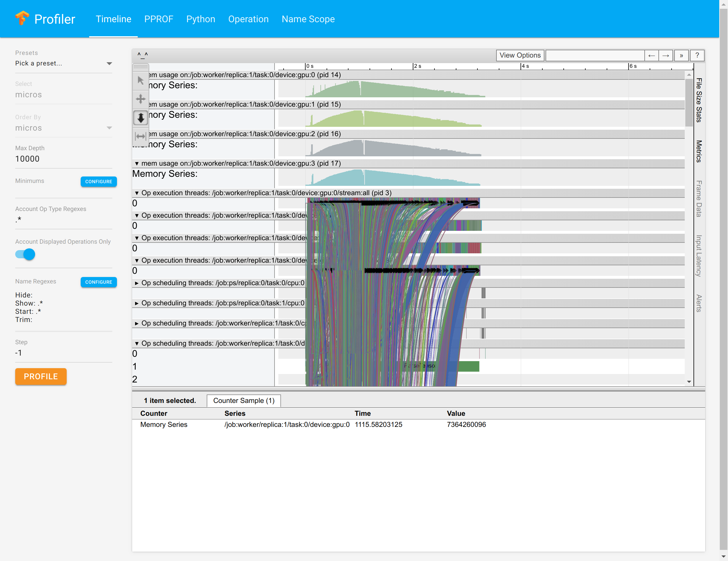Open the trace viewer help button
Image resolution: width=728 pixels, height=561 pixels.
tap(697, 55)
